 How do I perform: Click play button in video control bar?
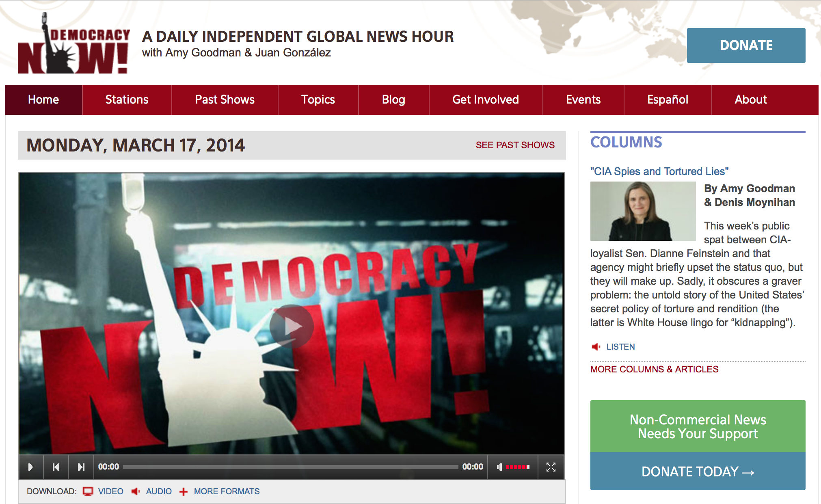(30, 467)
